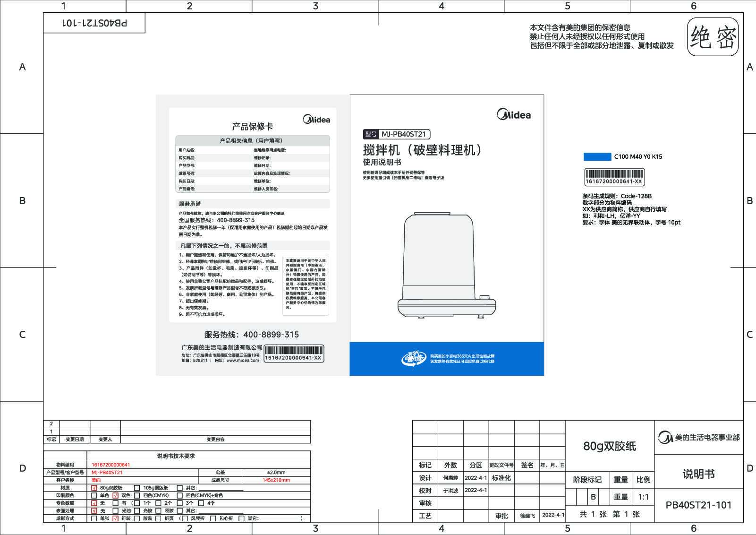Click the 产品相关信息（用户填写） header
The height and width of the screenshot is (535, 756).
[x=252, y=140]
